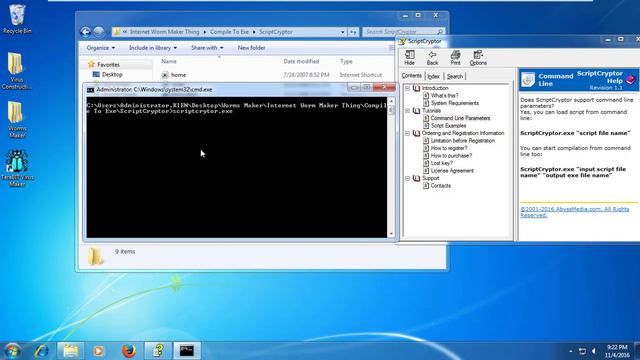Viewport: 640px width, 360px height.
Task: Click Internet Worm Maker Thing breadcrumb
Action: (164, 32)
